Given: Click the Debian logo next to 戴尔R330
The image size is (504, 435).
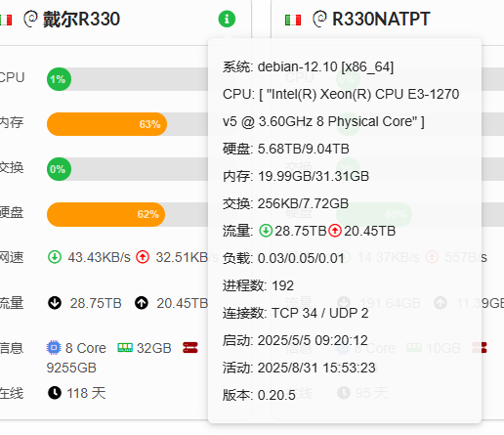Looking at the screenshot, I should tap(30, 19).
